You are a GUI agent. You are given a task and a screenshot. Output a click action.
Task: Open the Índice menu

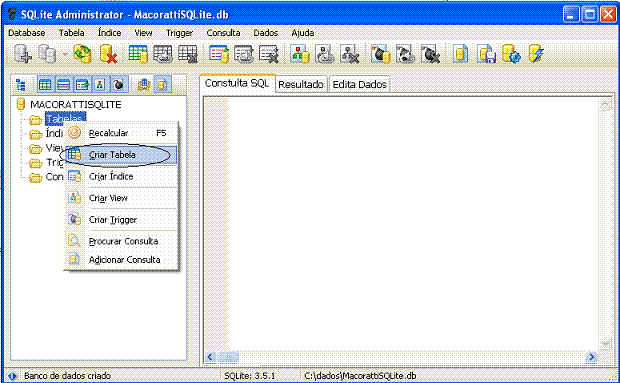(x=110, y=33)
